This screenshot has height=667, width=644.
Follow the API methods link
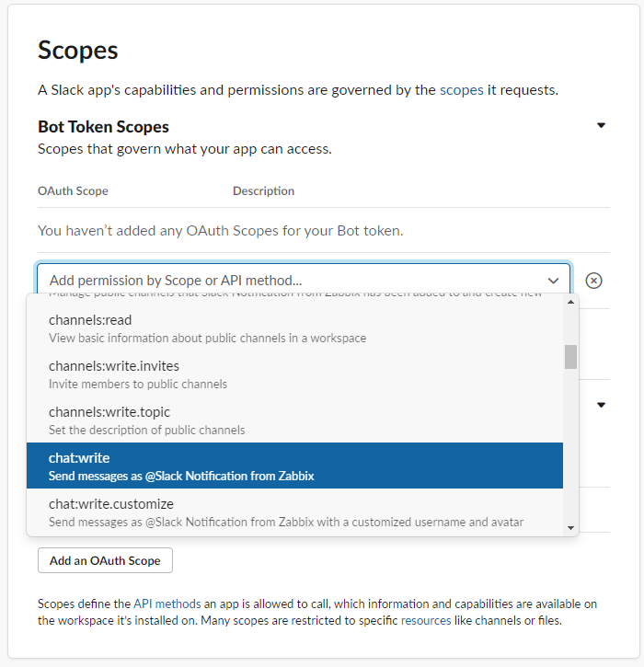click(x=167, y=604)
